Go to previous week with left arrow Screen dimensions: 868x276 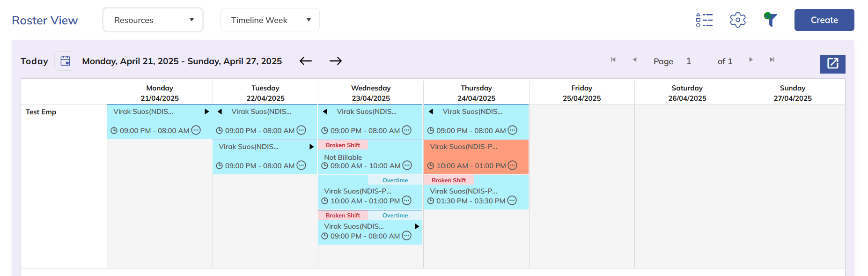[306, 61]
